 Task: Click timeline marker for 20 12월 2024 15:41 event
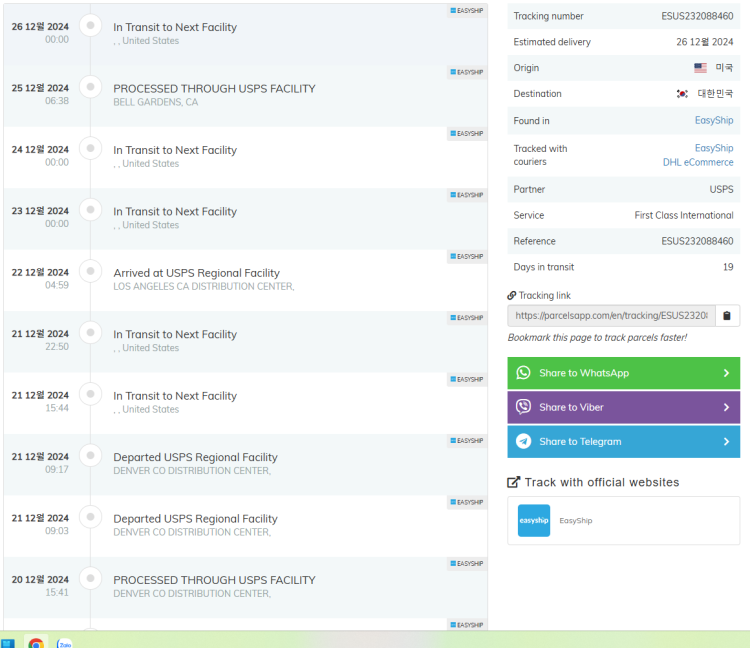tap(90, 578)
